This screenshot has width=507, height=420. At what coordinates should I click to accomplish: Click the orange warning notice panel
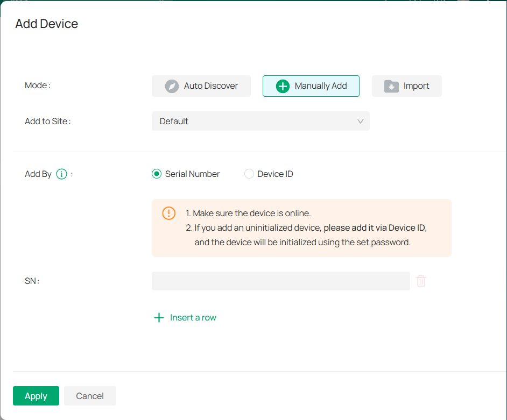pos(301,228)
